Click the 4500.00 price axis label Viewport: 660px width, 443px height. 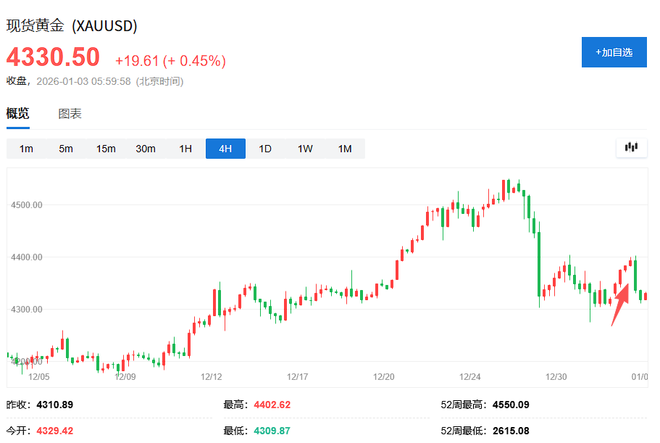pos(26,205)
